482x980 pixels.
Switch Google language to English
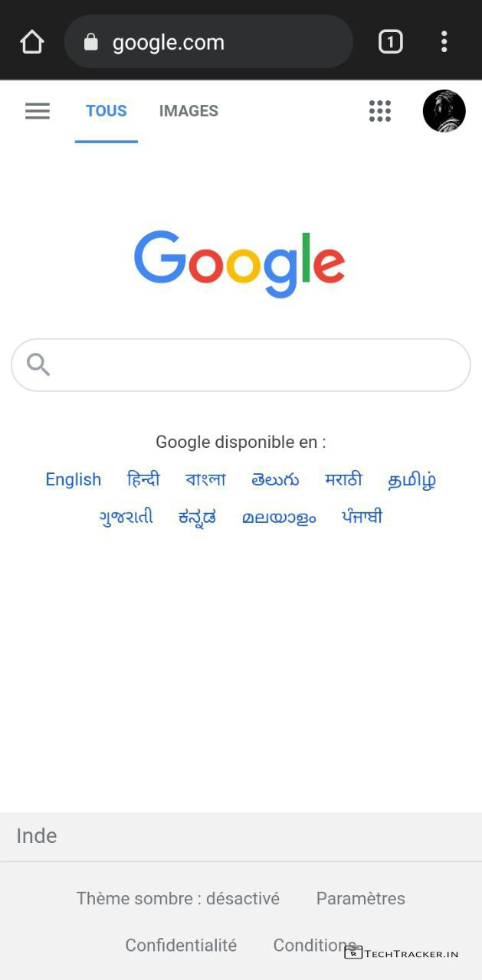[74, 479]
